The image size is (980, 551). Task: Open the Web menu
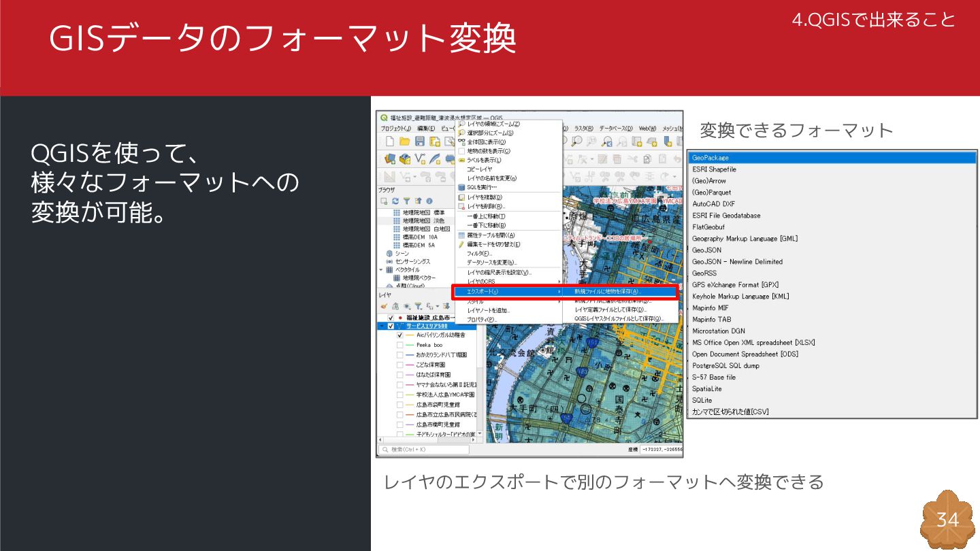647,129
